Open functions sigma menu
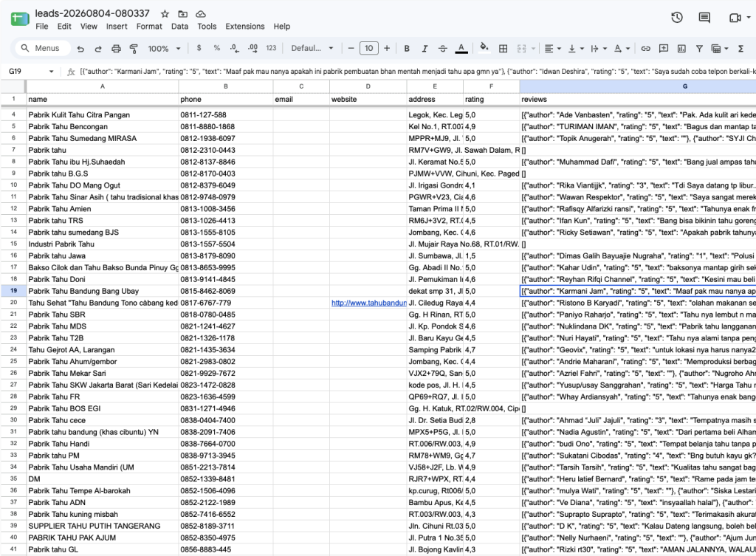 [x=740, y=48]
